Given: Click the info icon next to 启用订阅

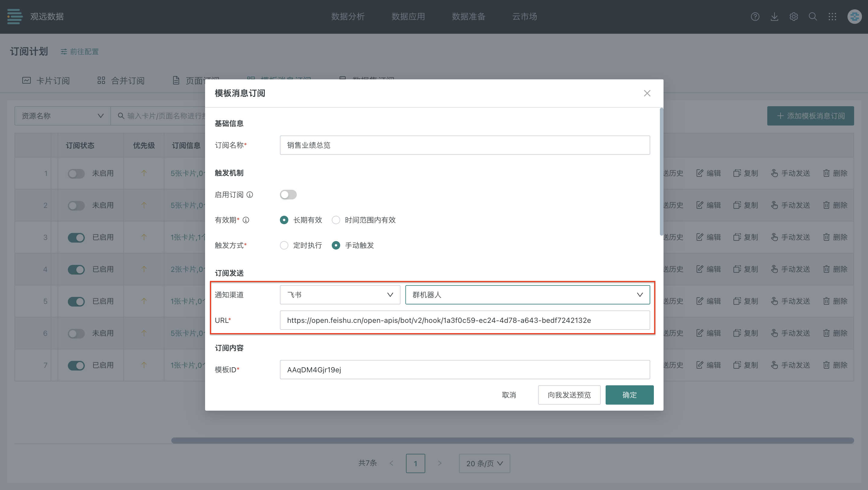Looking at the screenshot, I should coord(250,195).
